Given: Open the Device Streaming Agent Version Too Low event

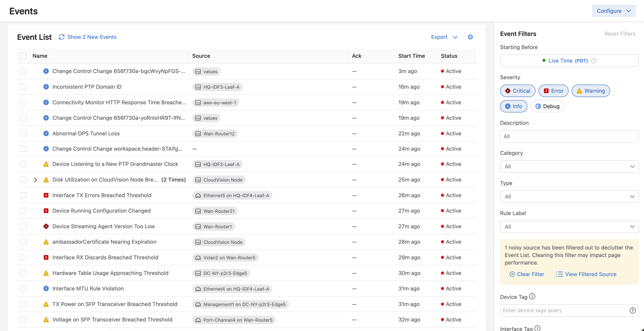Looking at the screenshot, I should [103, 226].
